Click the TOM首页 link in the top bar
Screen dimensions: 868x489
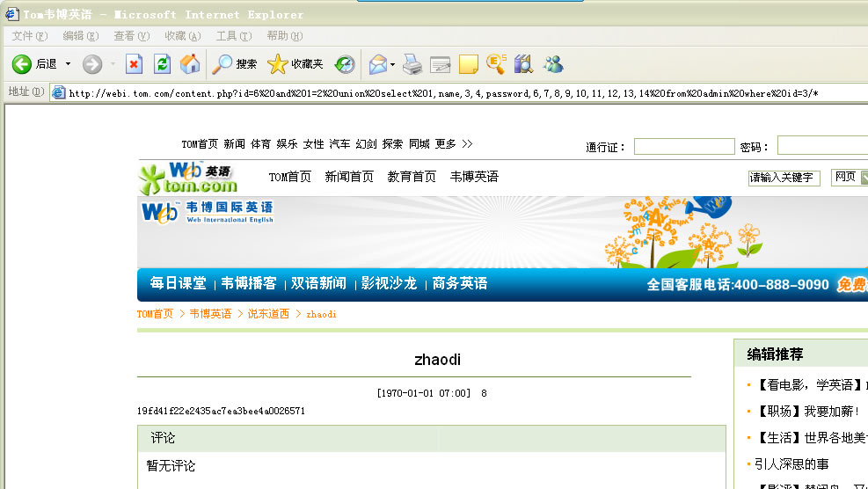pos(200,144)
